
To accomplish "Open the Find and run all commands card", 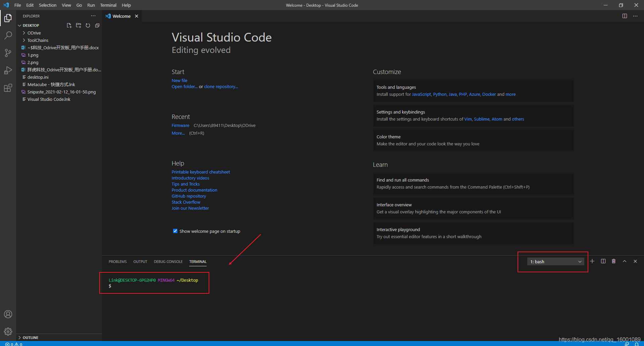I will (x=473, y=184).
